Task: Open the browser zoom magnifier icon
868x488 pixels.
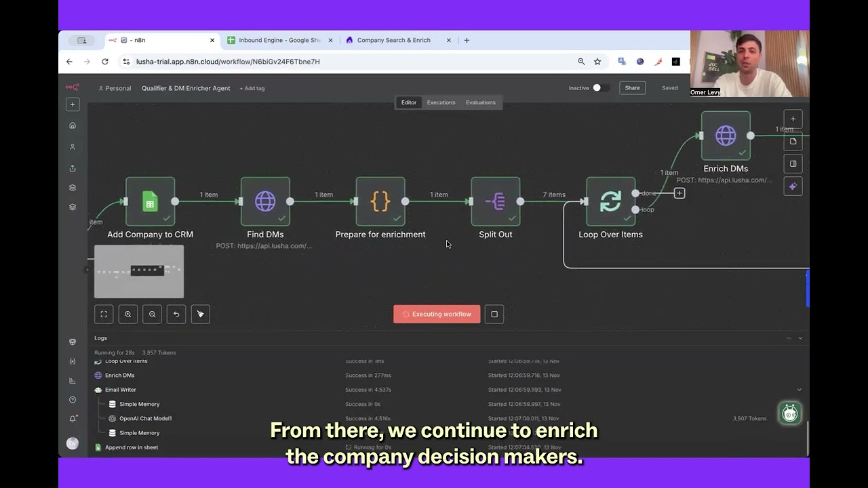Action: click(581, 62)
